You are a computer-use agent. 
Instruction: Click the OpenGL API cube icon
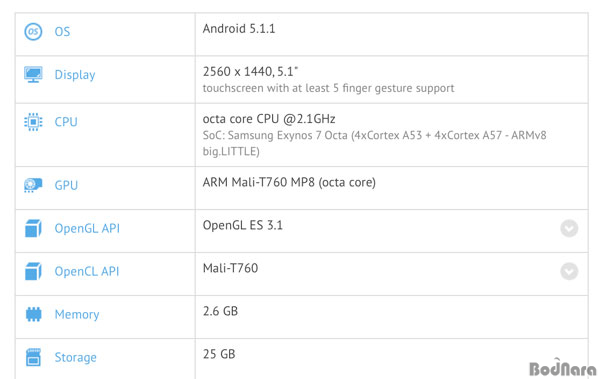click(x=33, y=228)
